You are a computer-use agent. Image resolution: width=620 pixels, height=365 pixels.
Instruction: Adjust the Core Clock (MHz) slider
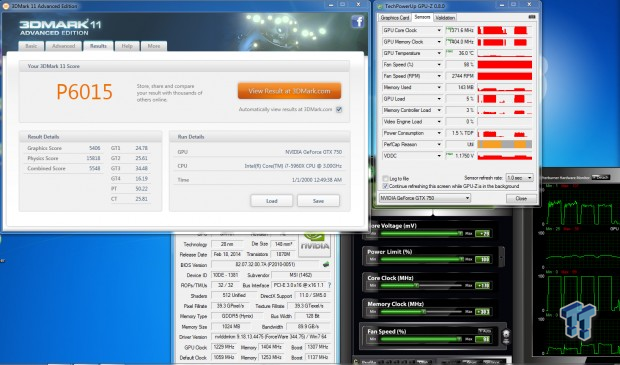click(x=422, y=286)
